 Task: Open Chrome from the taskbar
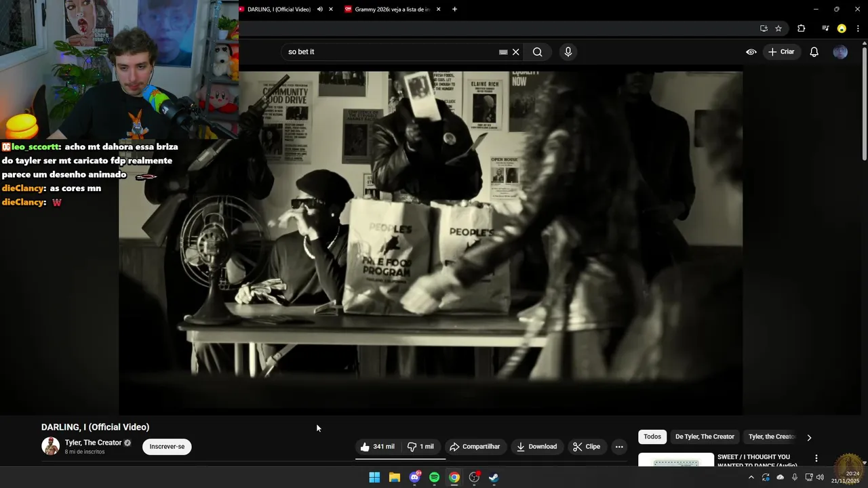454,478
